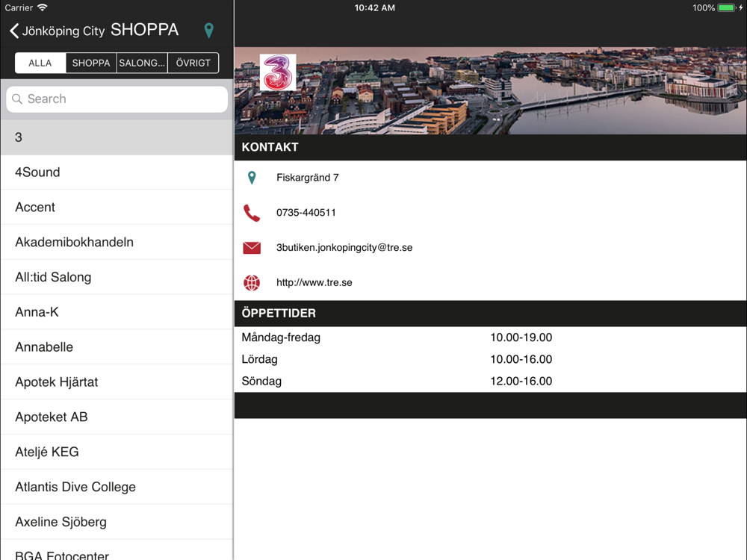
Task: Tap the address Fiskargränd 7
Action: click(x=308, y=178)
